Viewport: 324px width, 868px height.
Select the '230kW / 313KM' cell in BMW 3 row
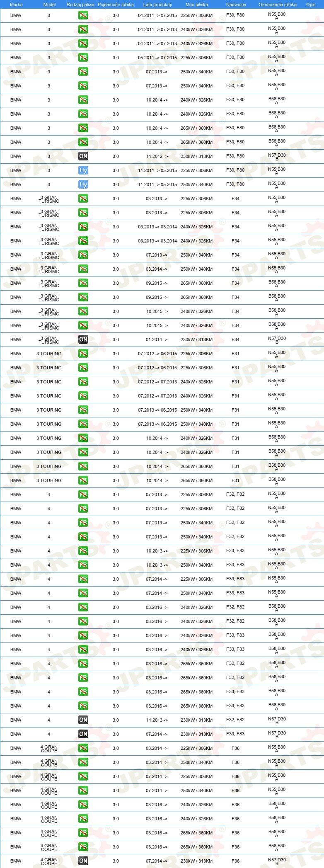click(197, 156)
